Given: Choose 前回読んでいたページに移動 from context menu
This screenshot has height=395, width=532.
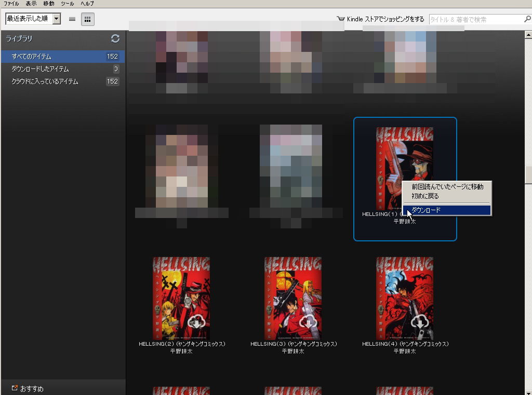Looking at the screenshot, I should tap(447, 187).
